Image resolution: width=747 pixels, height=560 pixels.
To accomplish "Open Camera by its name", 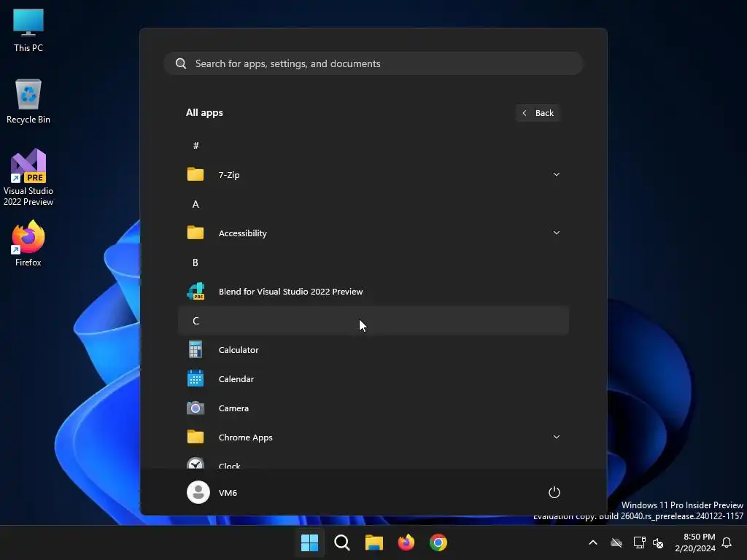I will click(x=233, y=408).
